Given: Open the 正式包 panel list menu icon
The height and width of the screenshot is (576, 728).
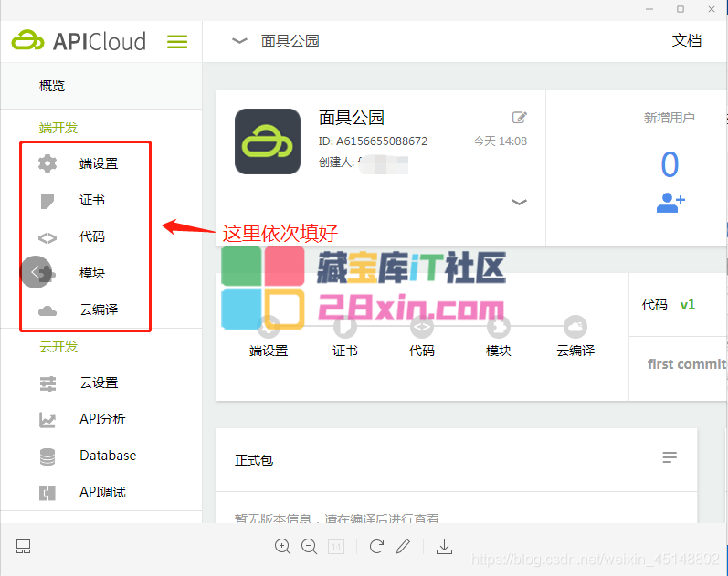Looking at the screenshot, I should point(670,456).
